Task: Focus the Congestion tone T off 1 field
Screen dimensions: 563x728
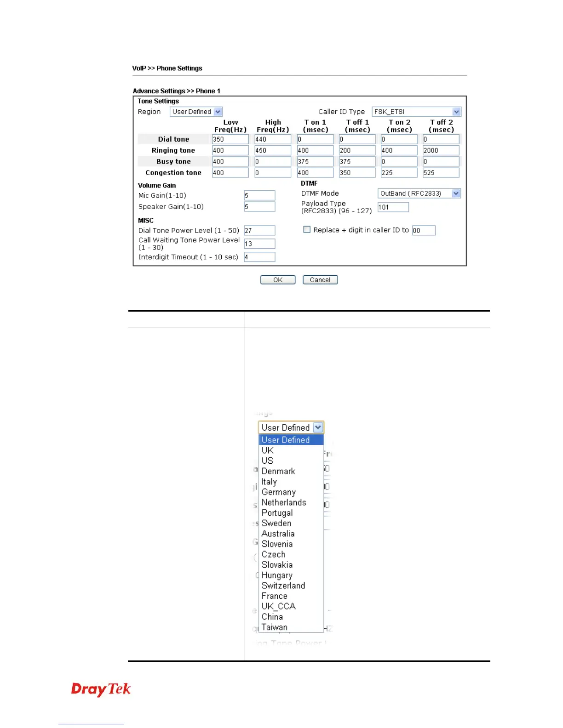Action: tap(357, 173)
